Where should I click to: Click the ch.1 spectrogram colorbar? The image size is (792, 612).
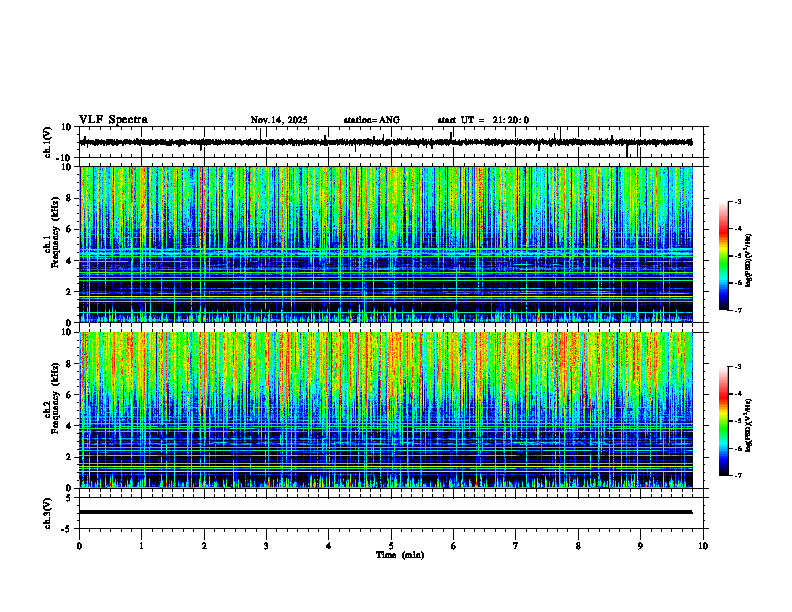(x=723, y=256)
